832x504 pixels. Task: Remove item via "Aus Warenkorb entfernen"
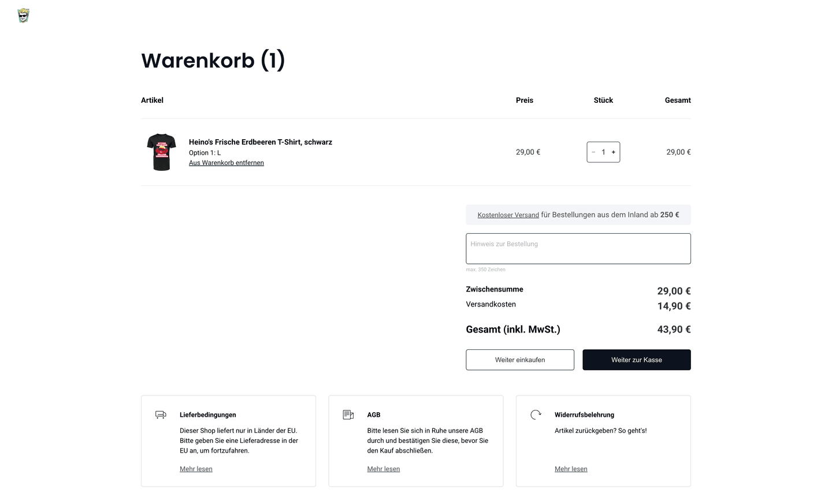tap(226, 163)
